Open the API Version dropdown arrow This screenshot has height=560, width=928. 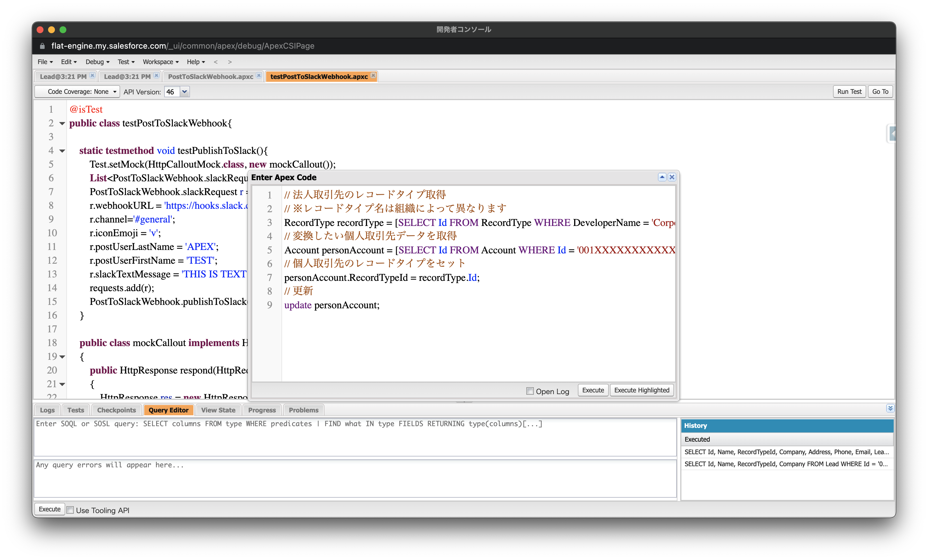[185, 92]
